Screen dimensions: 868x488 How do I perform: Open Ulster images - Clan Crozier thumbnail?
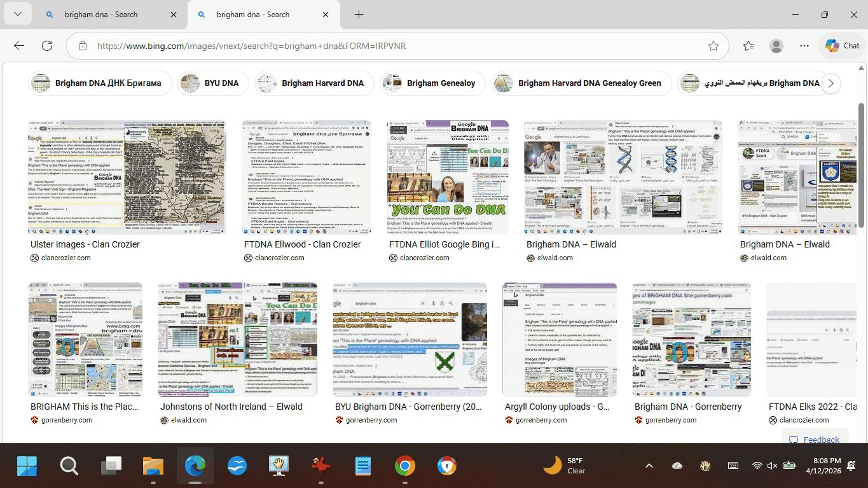(127, 178)
